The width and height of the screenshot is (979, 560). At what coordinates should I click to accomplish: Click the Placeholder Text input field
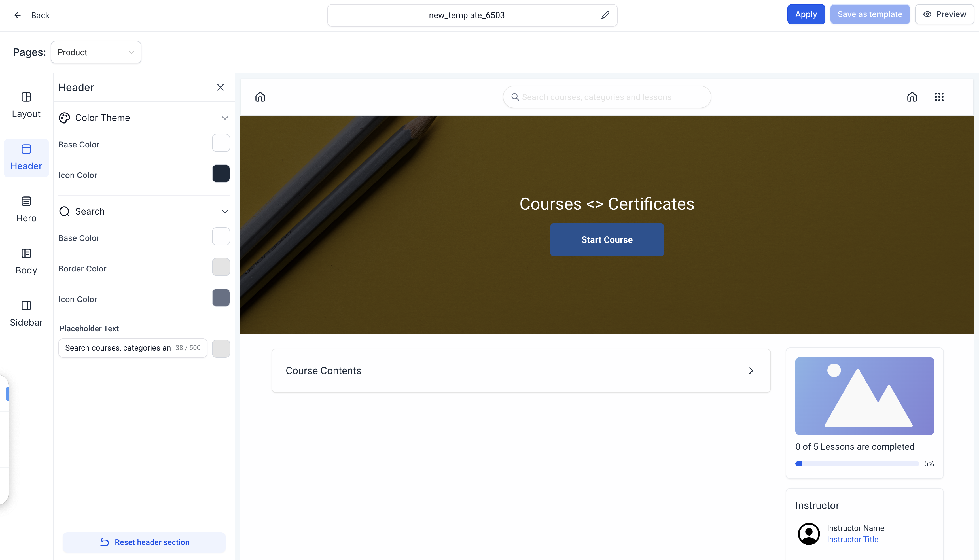[x=118, y=348]
